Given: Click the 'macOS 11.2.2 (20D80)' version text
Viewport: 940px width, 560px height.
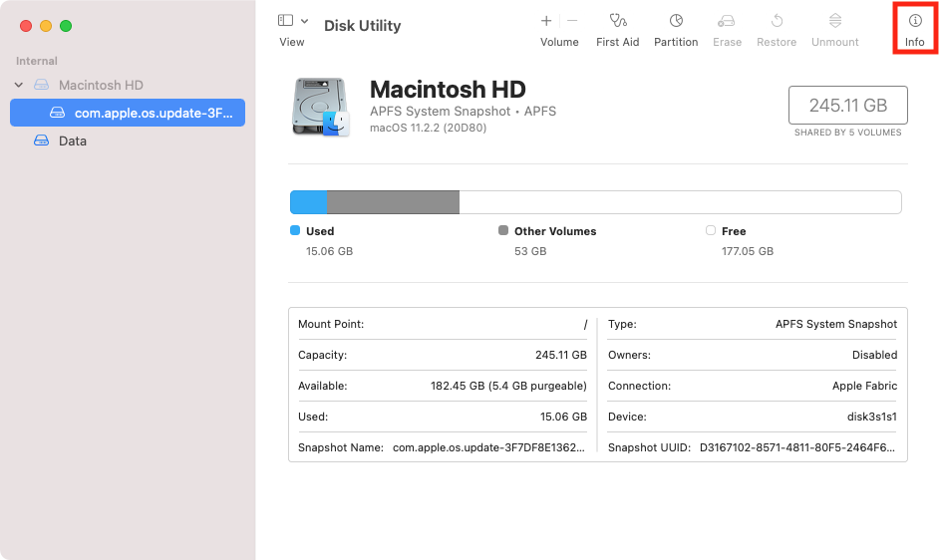Looking at the screenshot, I should [x=428, y=128].
